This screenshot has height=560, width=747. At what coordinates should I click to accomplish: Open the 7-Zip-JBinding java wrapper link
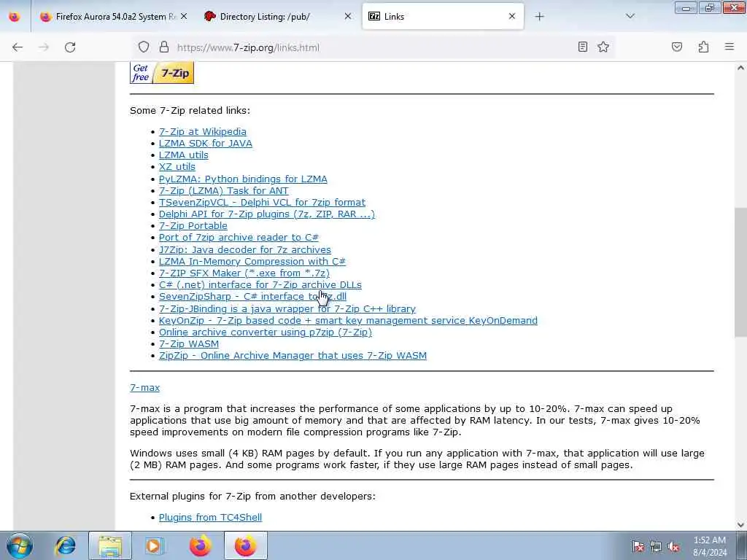287,308
